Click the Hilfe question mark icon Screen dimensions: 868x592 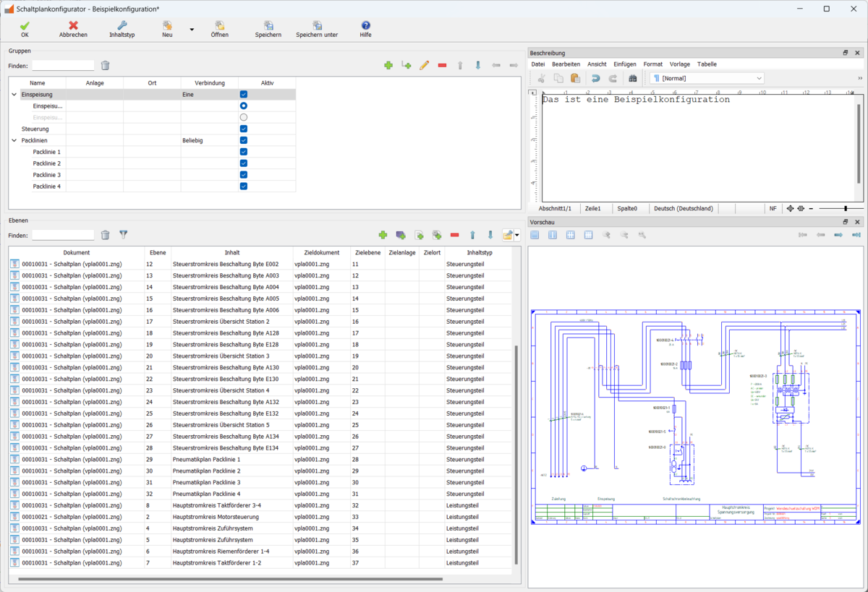pos(365,25)
